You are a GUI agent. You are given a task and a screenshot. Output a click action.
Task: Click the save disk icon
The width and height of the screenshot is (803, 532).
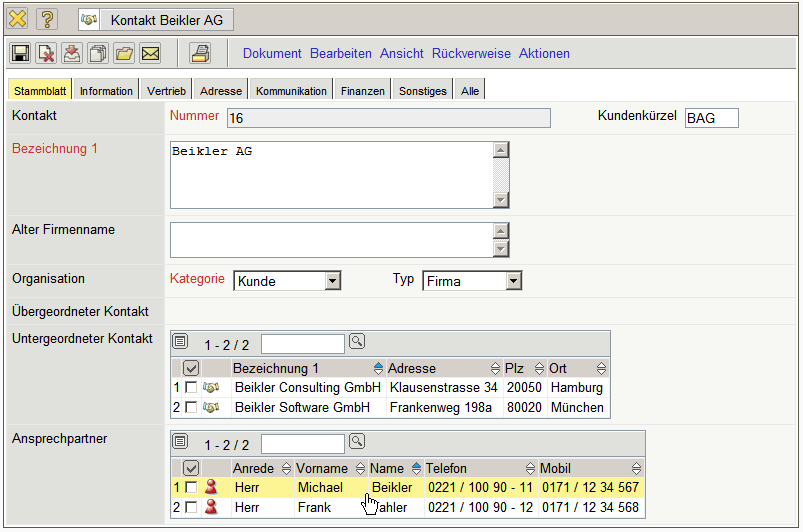pos(20,54)
